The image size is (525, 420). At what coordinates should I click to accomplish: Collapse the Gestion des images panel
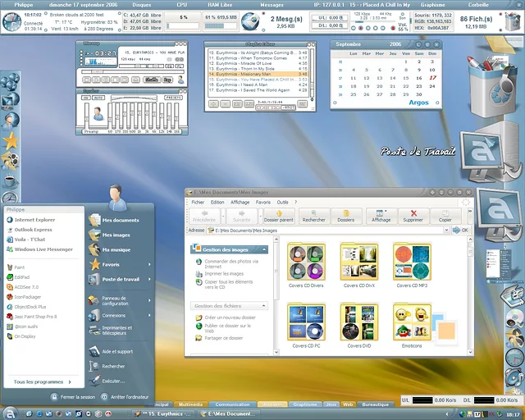[x=262, y=249]
